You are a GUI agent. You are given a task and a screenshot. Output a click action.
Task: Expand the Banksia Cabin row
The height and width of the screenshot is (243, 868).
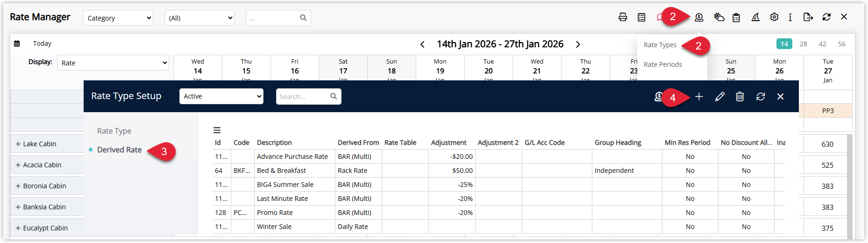click(x=18, y=207)
